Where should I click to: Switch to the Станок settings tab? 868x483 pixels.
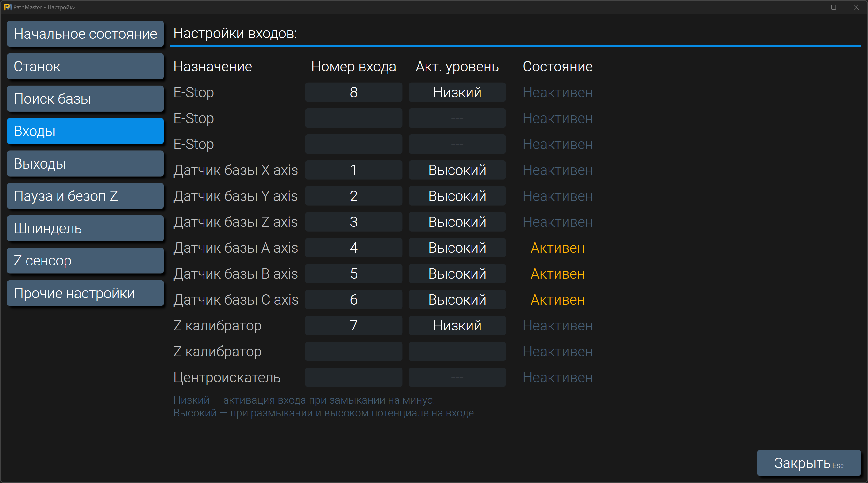(x=85, y=67)
